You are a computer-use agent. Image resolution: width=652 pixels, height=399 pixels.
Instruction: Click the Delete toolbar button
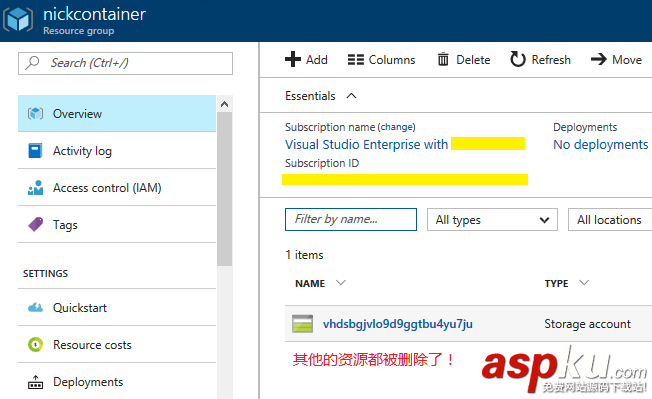464,60
